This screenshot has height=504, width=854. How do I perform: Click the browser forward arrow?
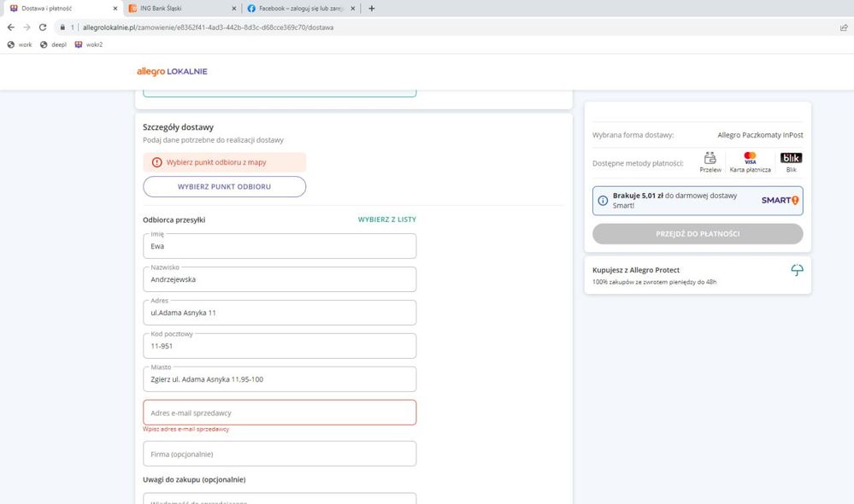coord(27,27)
